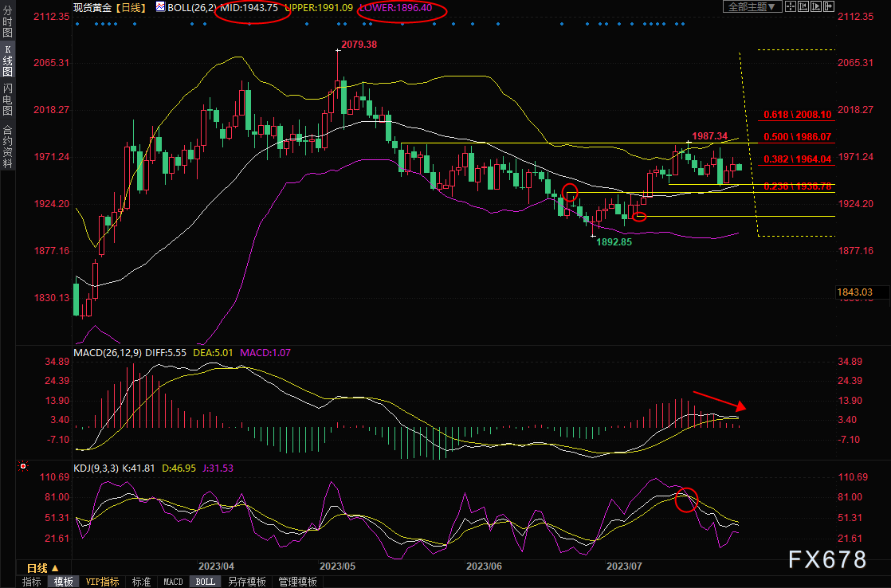
Task: Select the 指标 tab at bottom
Action: tap(31, 582)
